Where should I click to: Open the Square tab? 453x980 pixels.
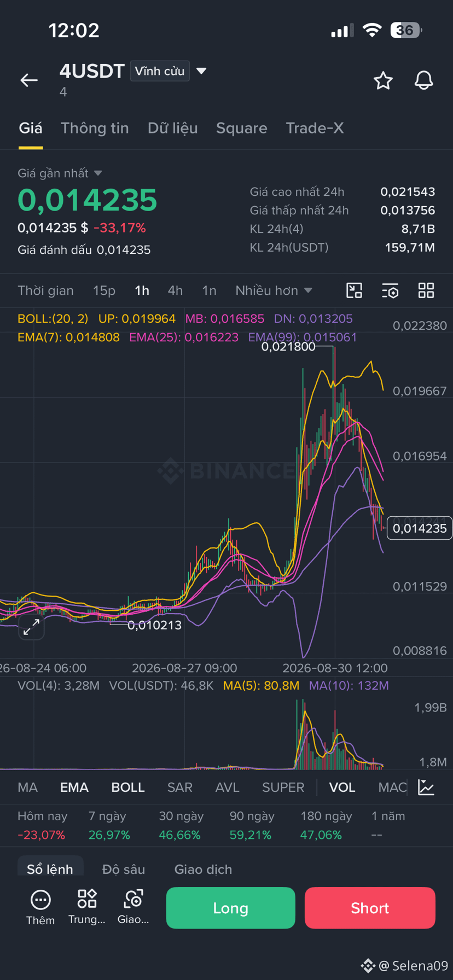click(x=242, y=128)
